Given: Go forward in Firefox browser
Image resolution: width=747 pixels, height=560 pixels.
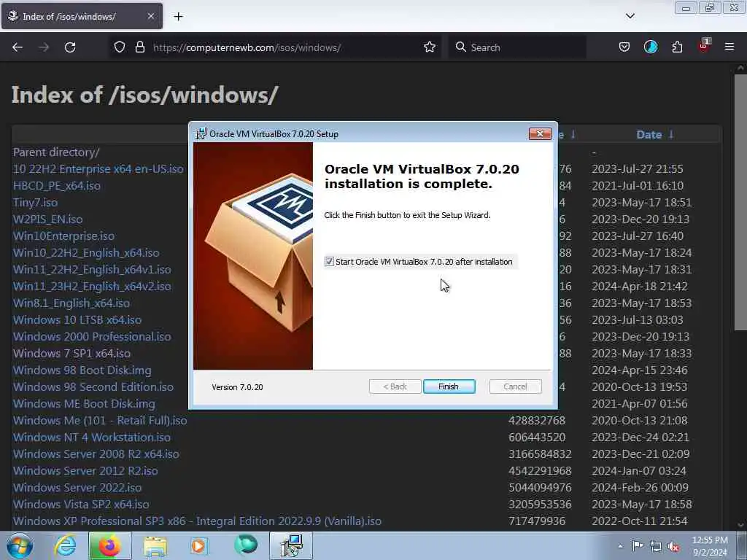Looking at the screenshot, I should click(x=44, y=47).
